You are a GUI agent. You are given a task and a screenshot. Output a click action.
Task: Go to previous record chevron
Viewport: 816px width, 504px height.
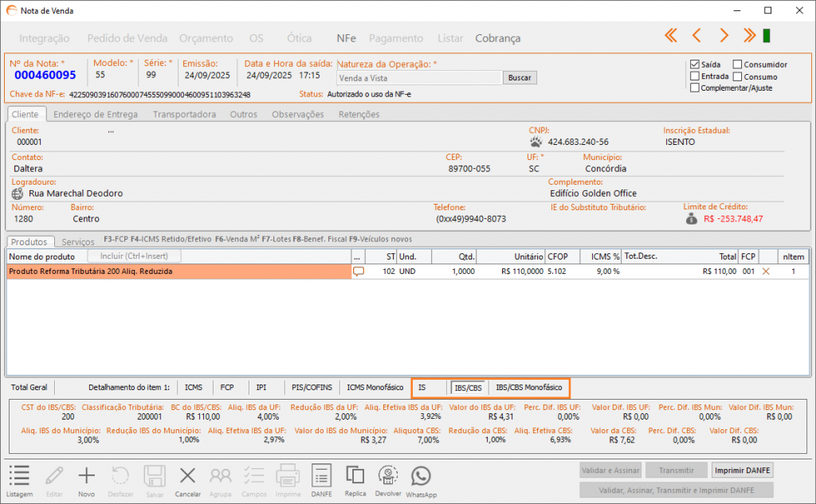696,35
